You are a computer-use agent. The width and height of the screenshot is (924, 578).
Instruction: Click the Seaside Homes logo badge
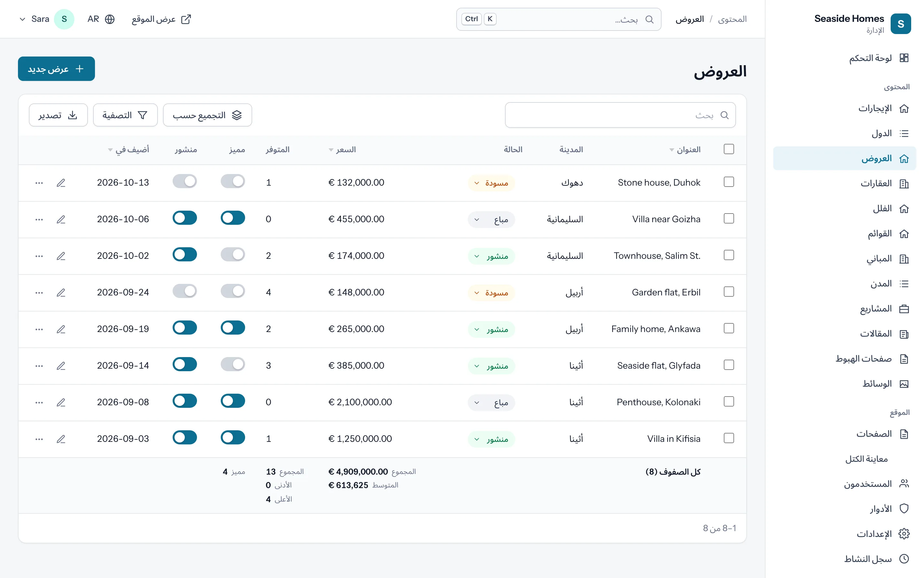click(901, 24)
